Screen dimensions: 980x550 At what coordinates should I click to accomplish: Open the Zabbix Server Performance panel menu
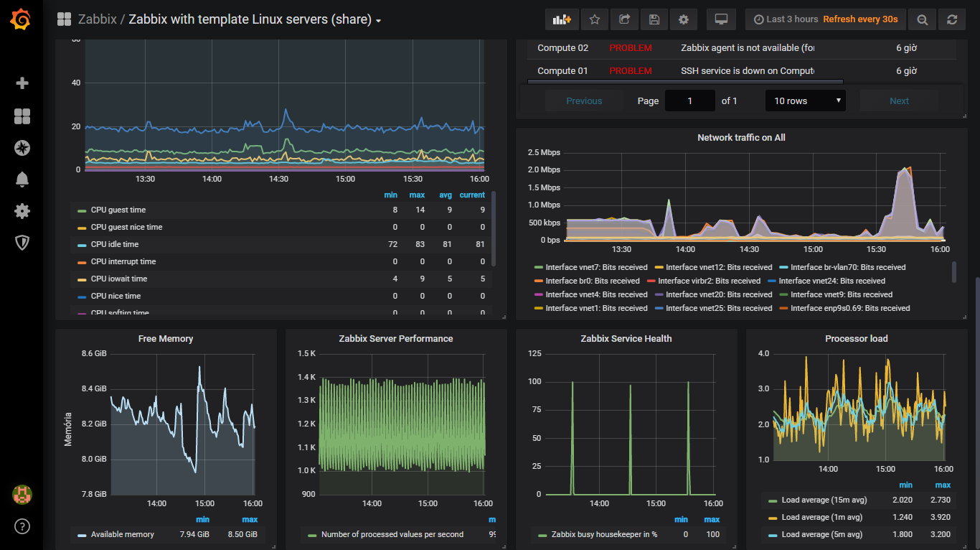tap(396, 338)
